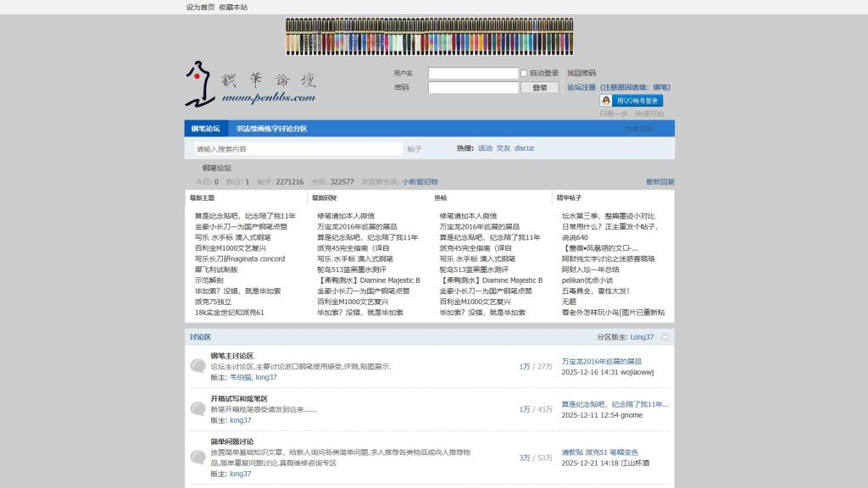This screenshot has width=868, height=488.
Task: Open hot search term discuz
Action: (x=524, y=148)
